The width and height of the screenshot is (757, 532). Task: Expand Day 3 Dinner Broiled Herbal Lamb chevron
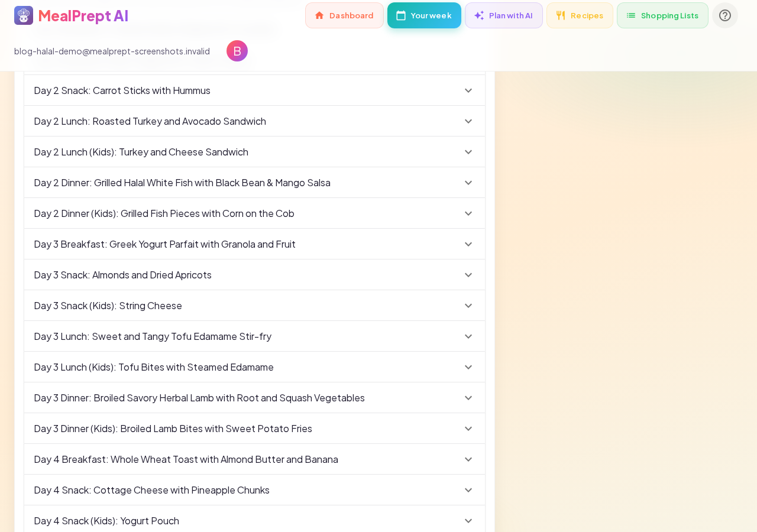(468, 398)
